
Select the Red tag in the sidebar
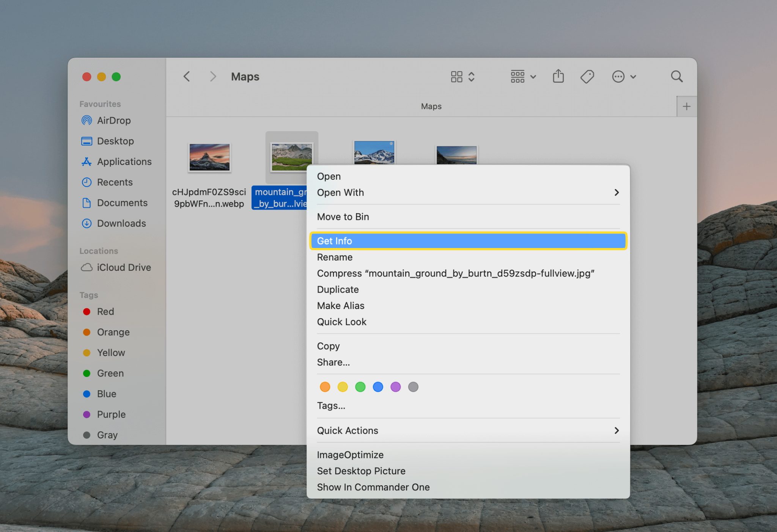pyautogui.click(x=105, y=311)
